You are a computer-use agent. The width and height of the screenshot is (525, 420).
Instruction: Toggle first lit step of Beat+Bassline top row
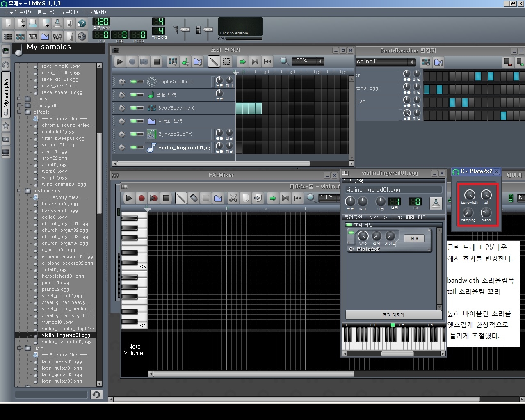[x=478, y=76]
